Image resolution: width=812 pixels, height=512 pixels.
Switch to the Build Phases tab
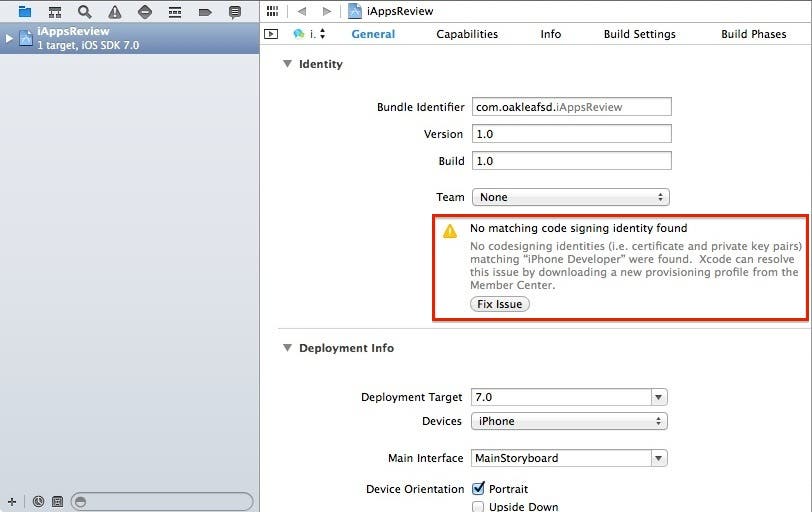pos(753,34)
